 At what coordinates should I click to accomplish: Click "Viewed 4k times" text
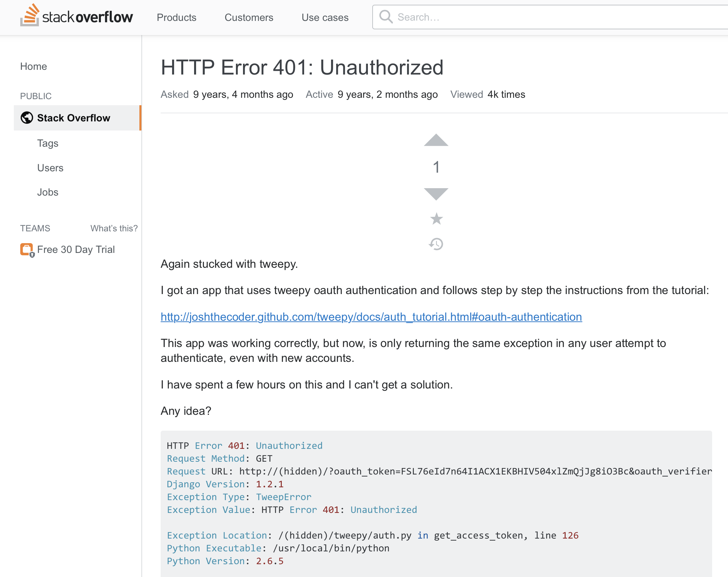[487, 94]
